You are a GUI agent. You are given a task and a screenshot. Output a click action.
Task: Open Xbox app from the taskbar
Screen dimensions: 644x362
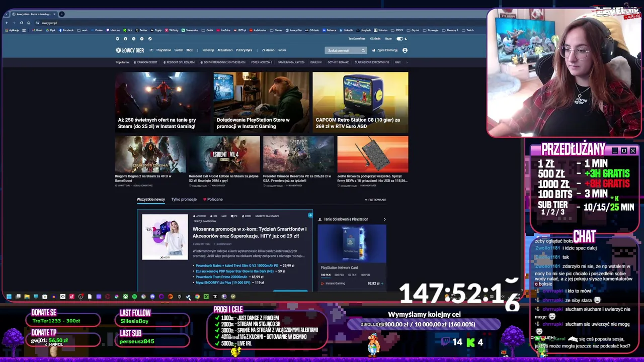125,297
